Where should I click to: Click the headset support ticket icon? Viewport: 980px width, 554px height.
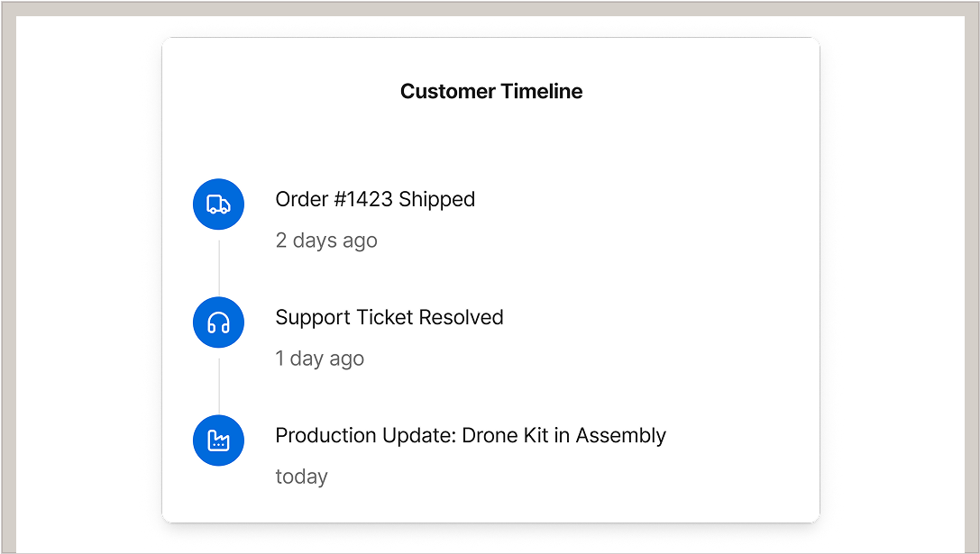(x=218, y=322)
